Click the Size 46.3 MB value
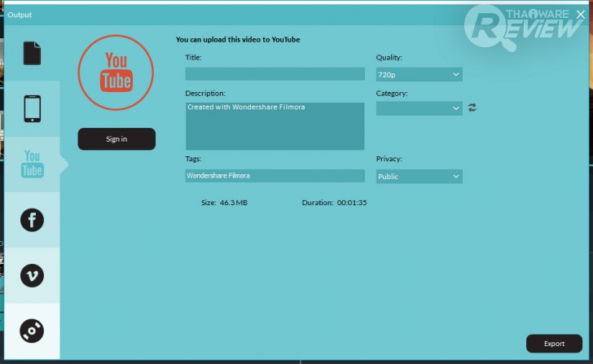The image size is (593, 364). coord(233,203)
